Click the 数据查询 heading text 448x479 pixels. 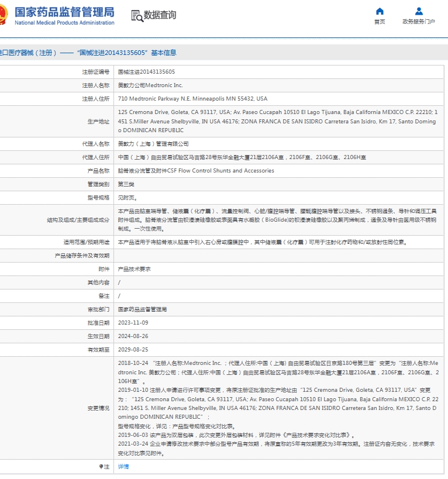160,15
